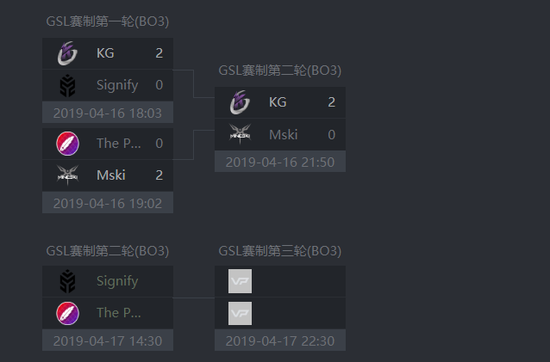
Task: Click top VP placeholder logo in third round
Action: click(240, 281)
